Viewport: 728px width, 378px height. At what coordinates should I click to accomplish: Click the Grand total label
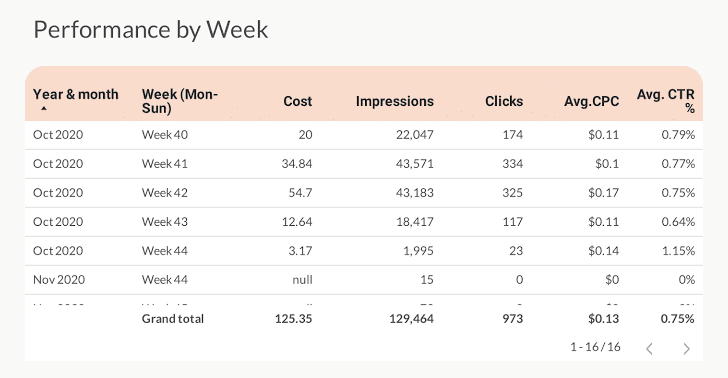tap(173, 319)
